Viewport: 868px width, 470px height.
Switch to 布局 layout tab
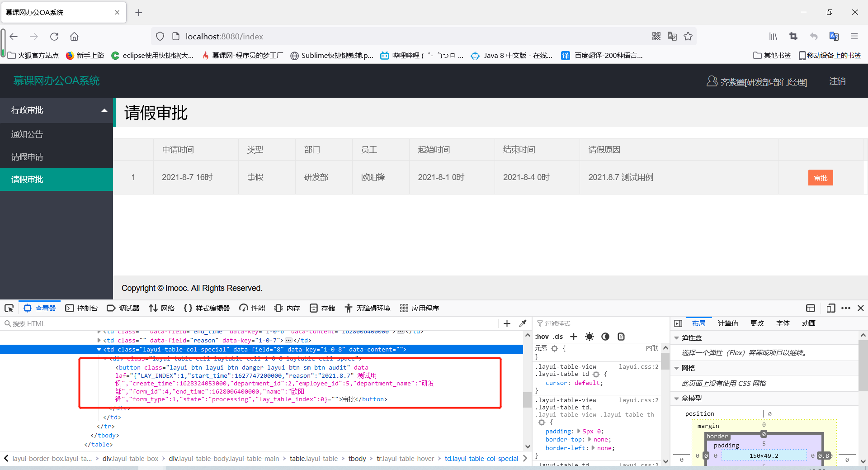tap(698, 323)
